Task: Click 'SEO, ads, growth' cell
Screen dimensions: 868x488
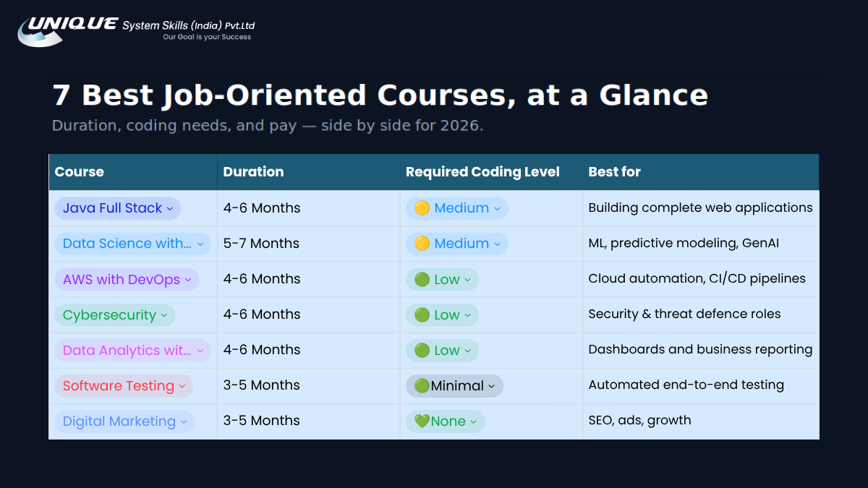Action: coord(701,421)
